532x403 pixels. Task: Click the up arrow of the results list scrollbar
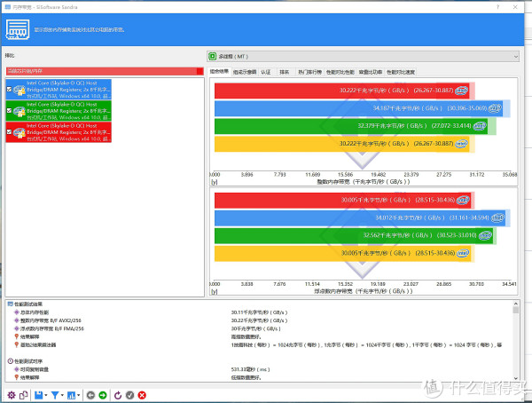pos(516,304)
